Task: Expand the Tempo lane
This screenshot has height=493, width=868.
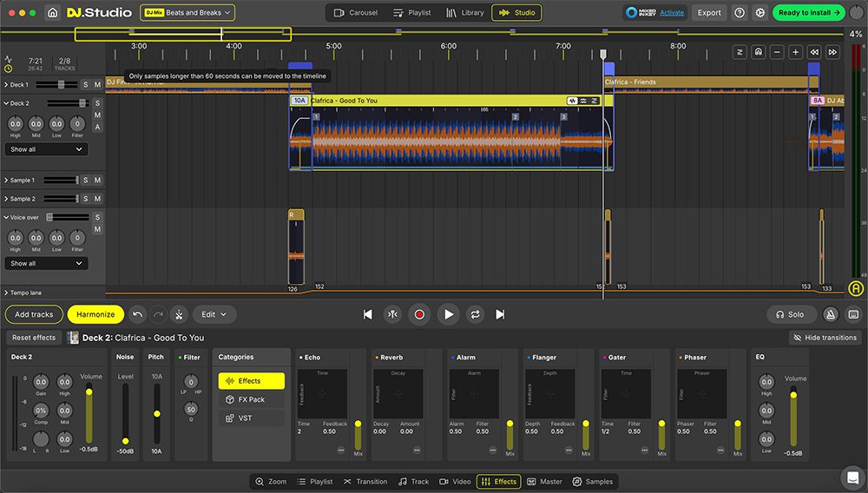Action: click(6, 293)
